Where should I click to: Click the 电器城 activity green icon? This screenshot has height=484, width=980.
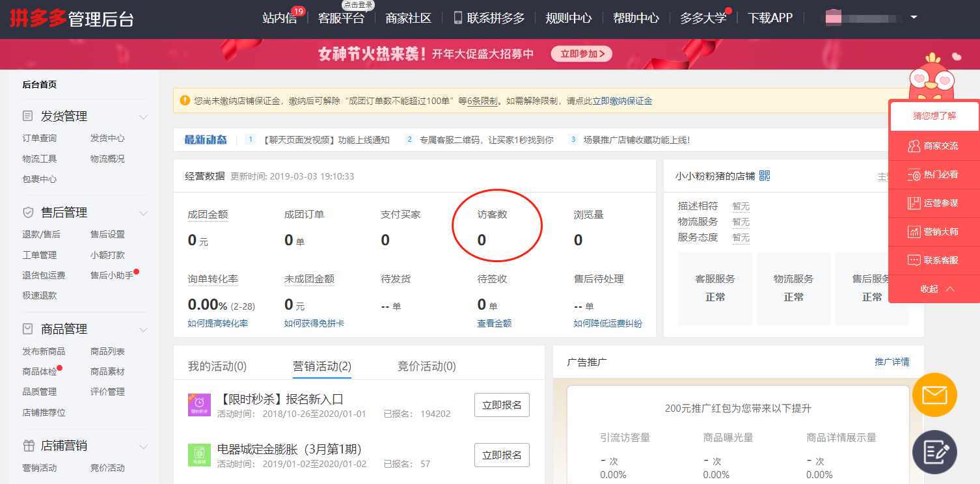click(199, 455)
